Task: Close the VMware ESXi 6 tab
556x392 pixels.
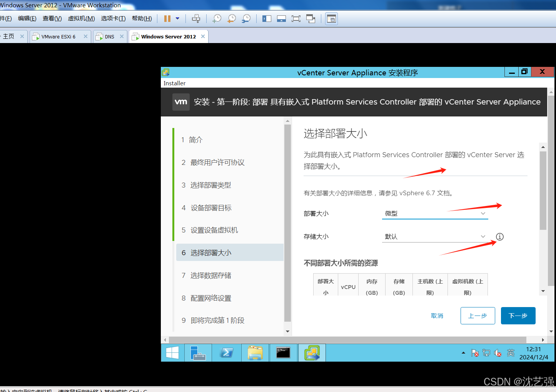Action: click(85, 37)
